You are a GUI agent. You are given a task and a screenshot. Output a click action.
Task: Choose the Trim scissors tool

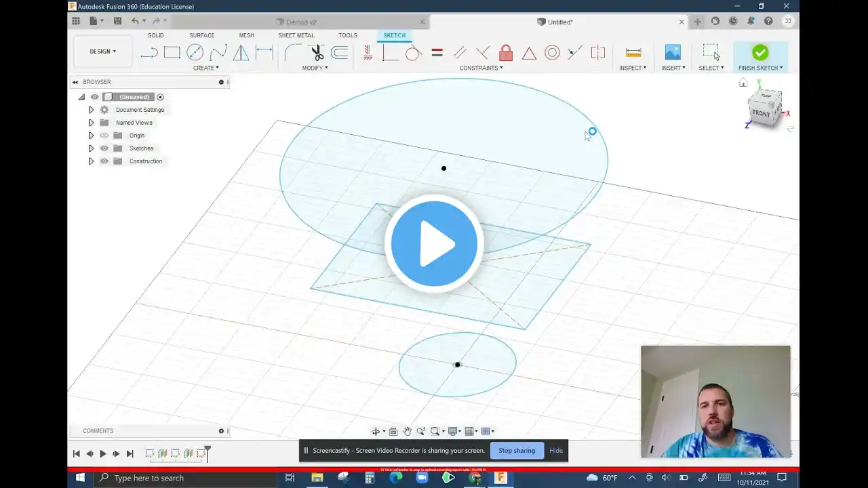[317, 53]
